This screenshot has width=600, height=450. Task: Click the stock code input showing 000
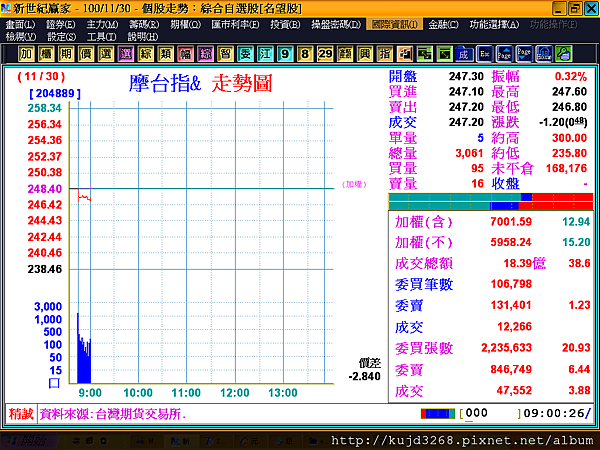(491, 413)
